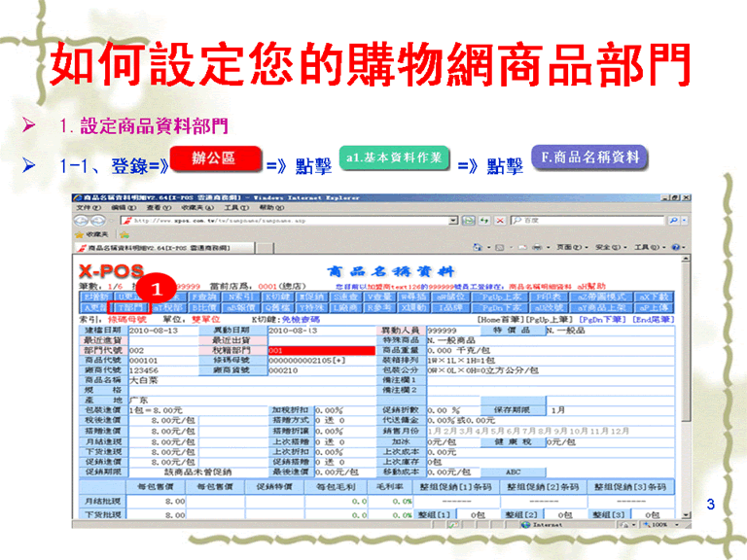Click the aT稅部 button

(168, 307)
